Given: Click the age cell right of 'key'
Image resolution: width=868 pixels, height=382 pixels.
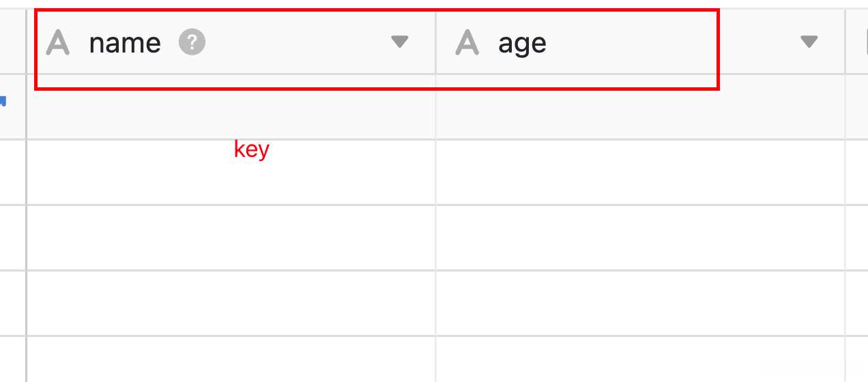Looking at the screenshot, I should click(640, 172).
